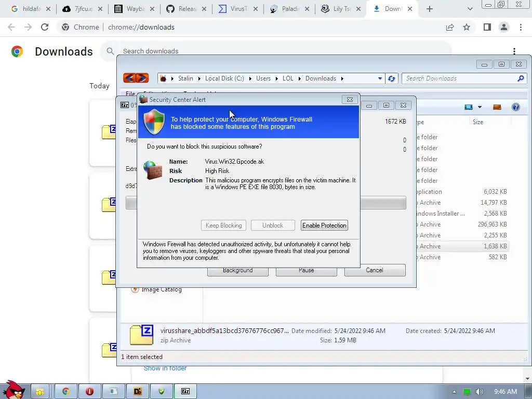Open the Angry Bird start button
532x399 pixels.
pos(14,390)
